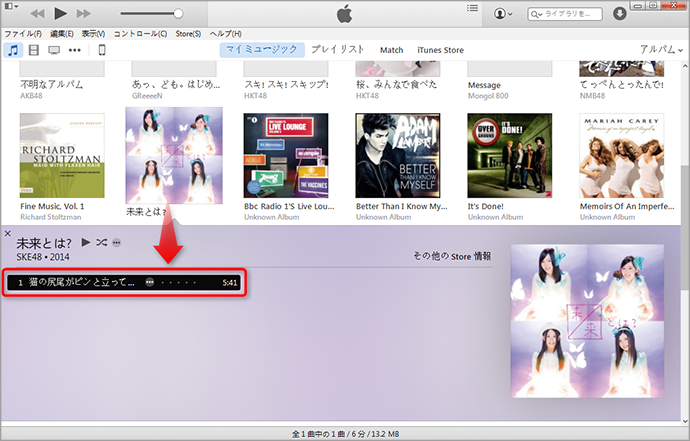This screenshot has height=441, width=690.
Task: Play the 未来とは? album
Action: point(86,242)
